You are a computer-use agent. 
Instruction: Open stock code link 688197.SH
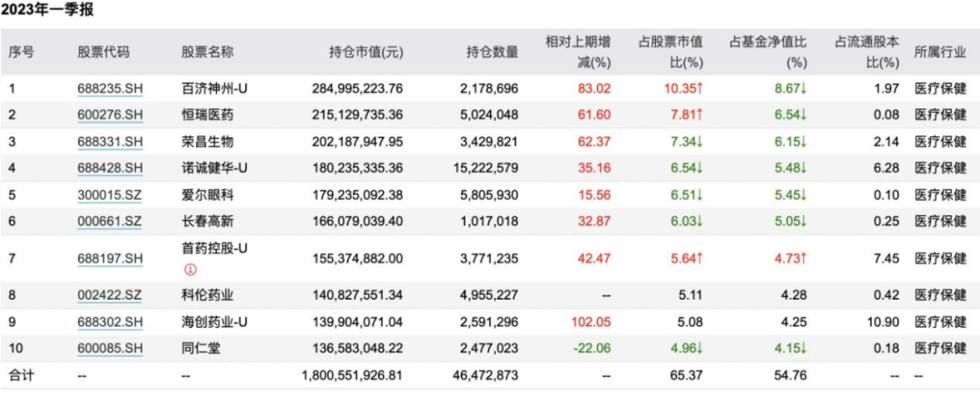point(110,258)
